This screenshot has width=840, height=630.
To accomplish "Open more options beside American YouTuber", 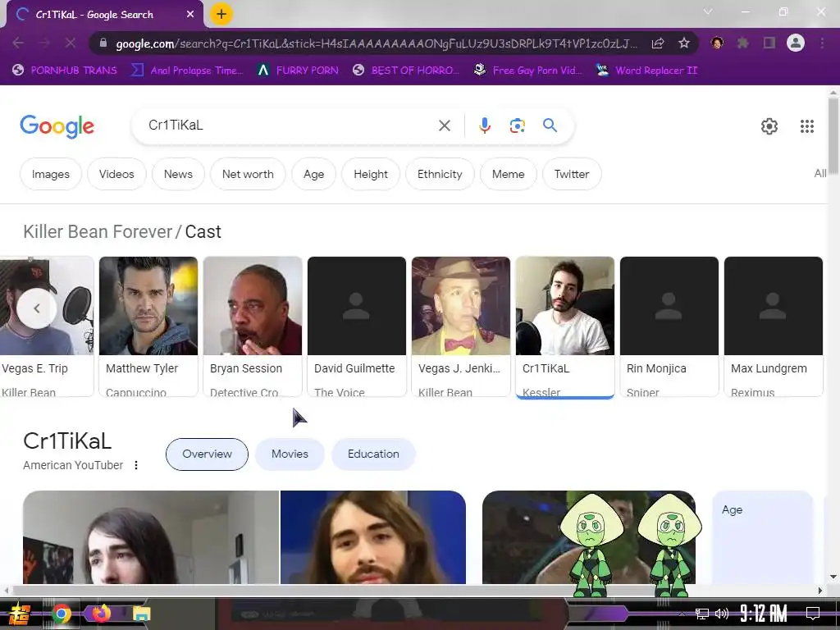I will coord(136,465).
